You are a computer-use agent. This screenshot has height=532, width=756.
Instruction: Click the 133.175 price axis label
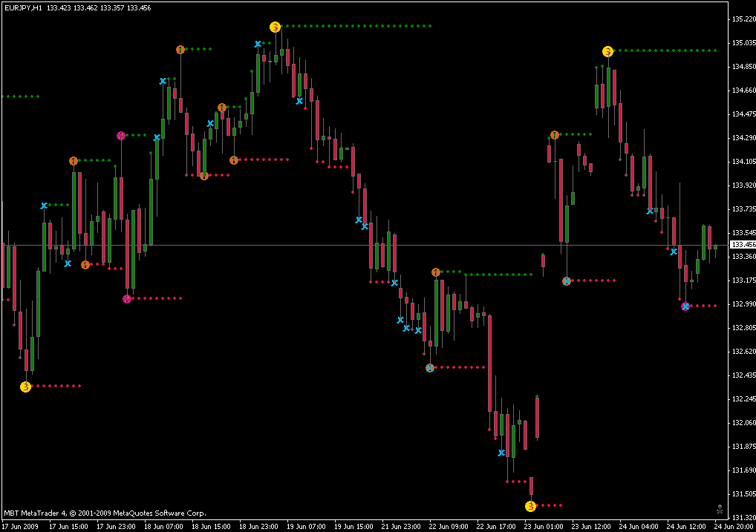click(x=743, y=280)
